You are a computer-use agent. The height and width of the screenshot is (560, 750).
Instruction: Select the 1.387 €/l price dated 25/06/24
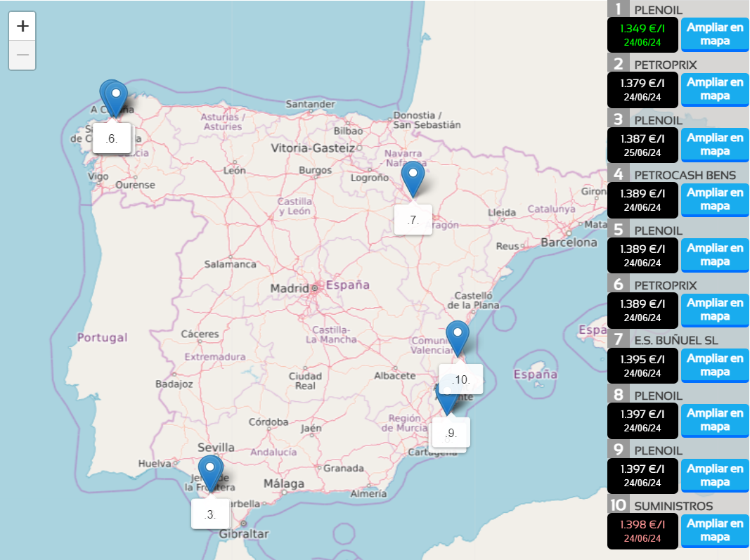[x=642, y=145]
